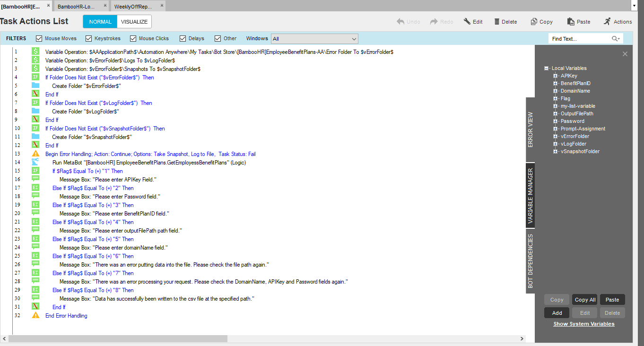This screenshot has height=346, width=644.
Task: Expand the APIKey variable node
Action: pos(556,76)
